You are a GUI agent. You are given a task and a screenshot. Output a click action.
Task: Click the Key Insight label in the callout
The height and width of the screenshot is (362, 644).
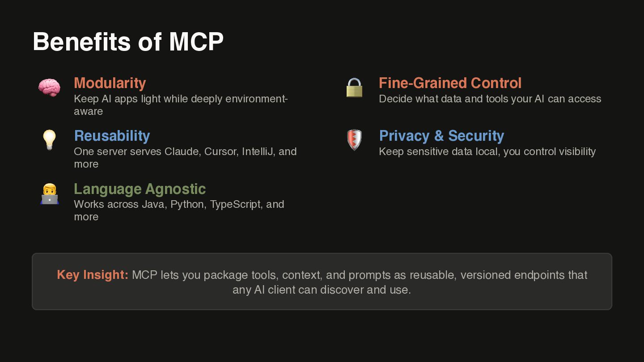point(93,275)
